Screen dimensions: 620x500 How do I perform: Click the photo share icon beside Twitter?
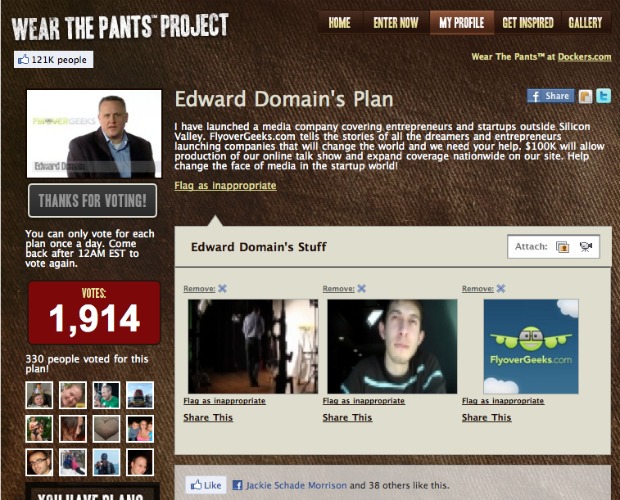point(585,96)
